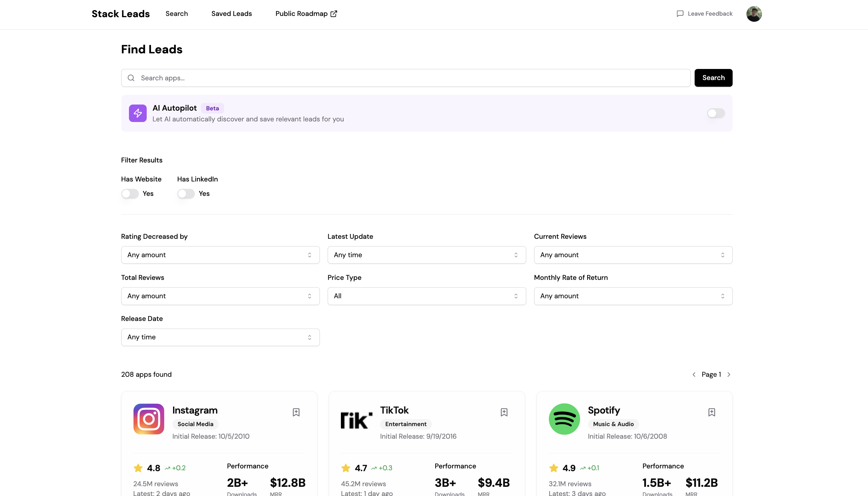The image size is (868, 496).
Task: Open the Spotify app title
Action: 604,410
